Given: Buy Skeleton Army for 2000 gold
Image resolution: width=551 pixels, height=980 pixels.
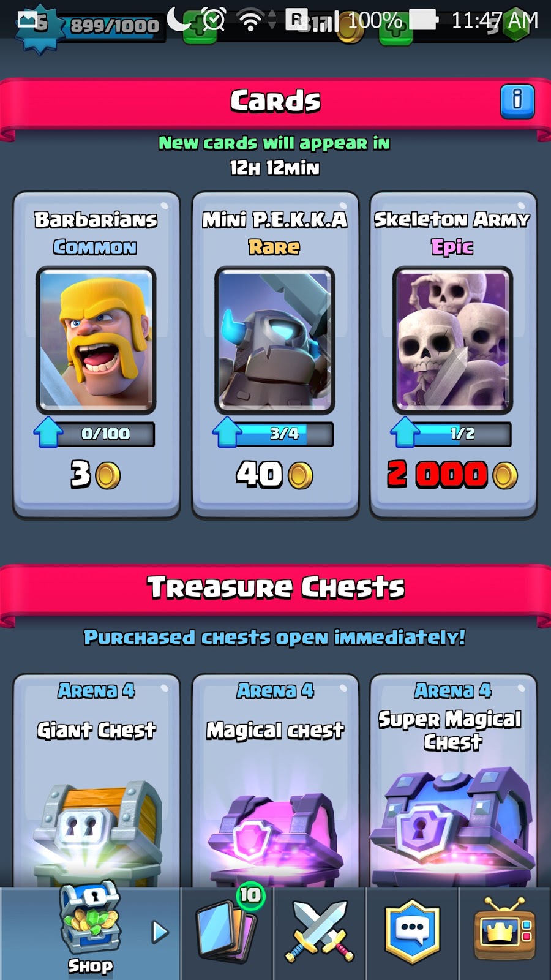Looking at the screenshot, I should (x=452, y=475).
